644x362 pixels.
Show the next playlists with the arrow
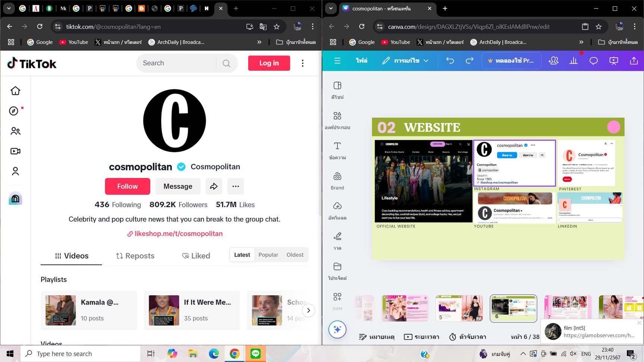point(308,310)
